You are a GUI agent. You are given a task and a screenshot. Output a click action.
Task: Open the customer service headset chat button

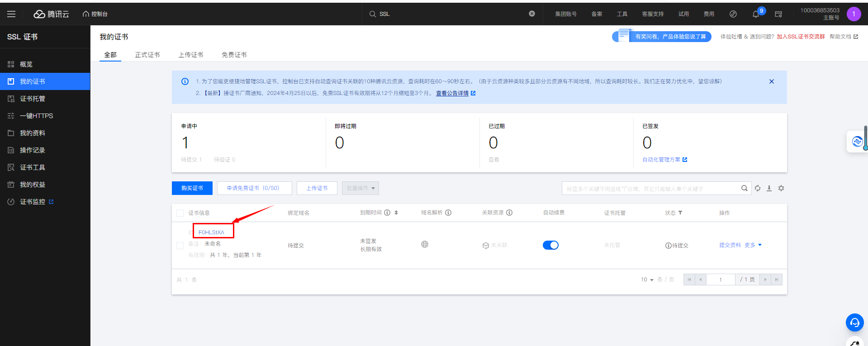(x=854, y=322)
